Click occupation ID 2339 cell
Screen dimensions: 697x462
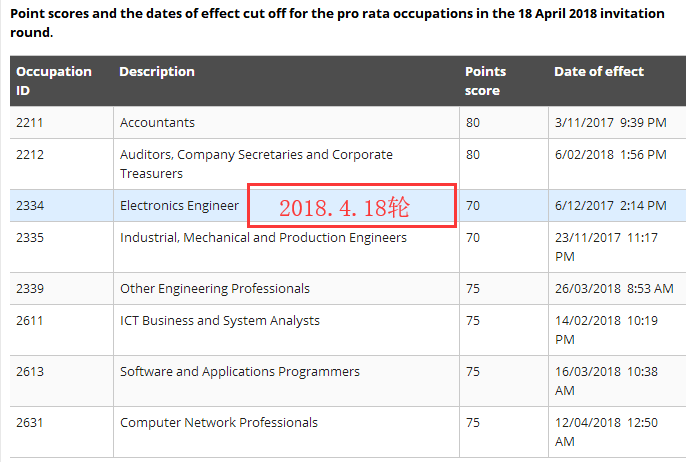click(x=29, y=289)
